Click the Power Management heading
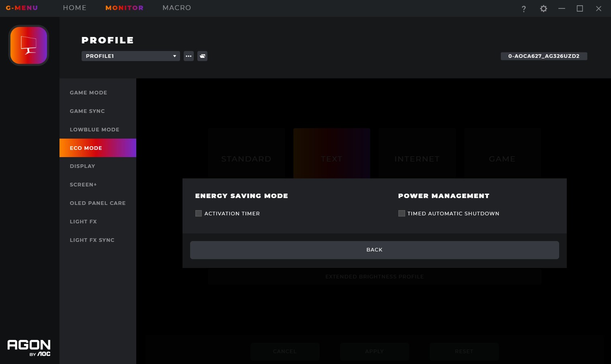Screen dimensions: 611x364 (x=444, y=196)
